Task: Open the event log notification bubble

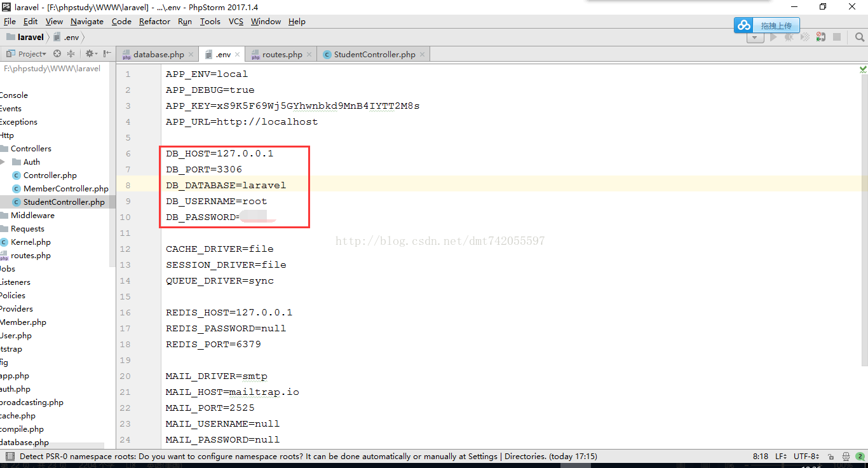Action: pyautogui.click(x=860, y=457)
